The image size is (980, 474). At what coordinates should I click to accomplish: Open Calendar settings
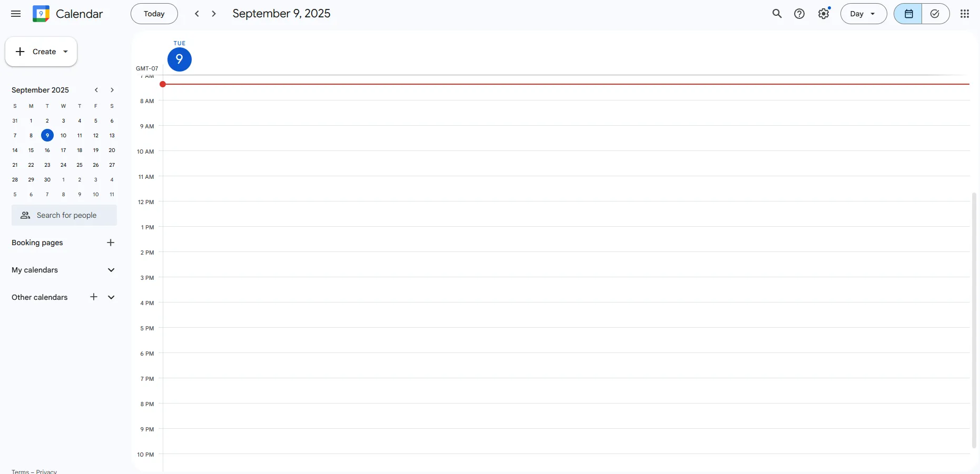[823, 14]
